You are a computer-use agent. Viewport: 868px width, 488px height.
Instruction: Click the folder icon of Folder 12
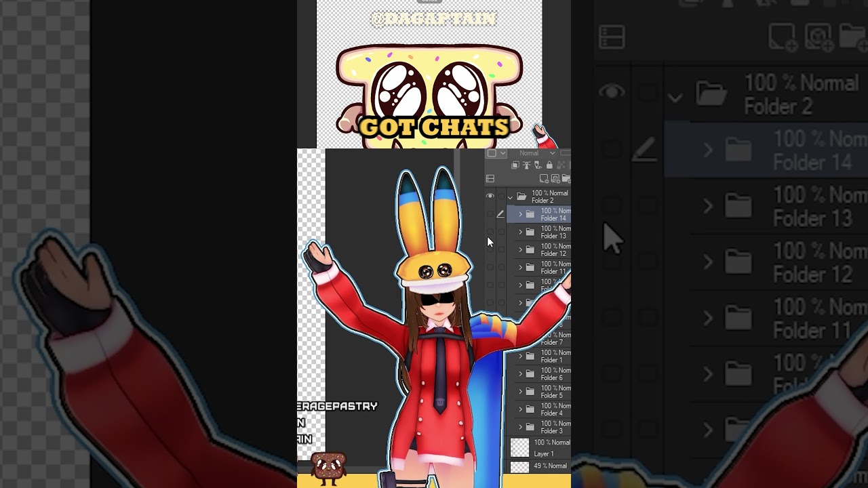pyautogui.click(x=530, y=249)
